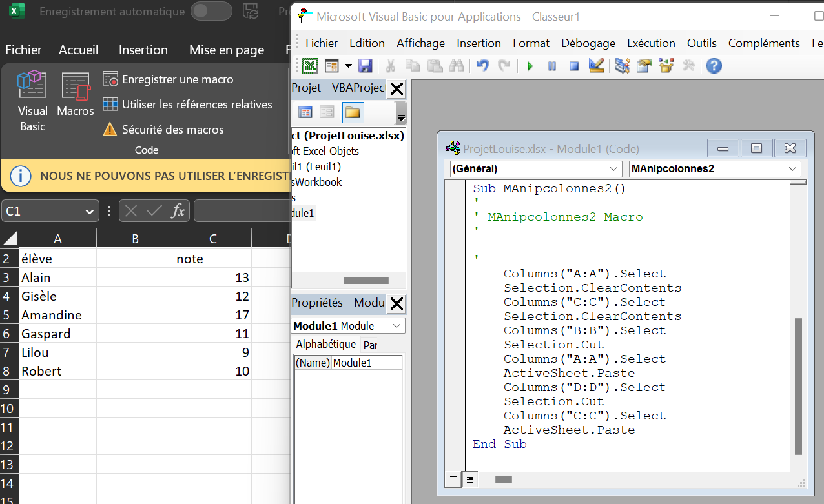Open the Exécution menu

point(651,43)
